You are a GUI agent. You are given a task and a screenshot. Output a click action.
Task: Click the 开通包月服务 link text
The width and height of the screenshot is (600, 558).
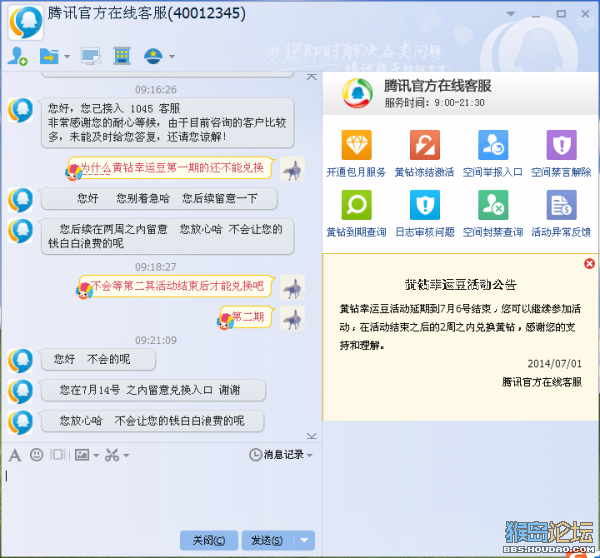click(x=356, y=172)
